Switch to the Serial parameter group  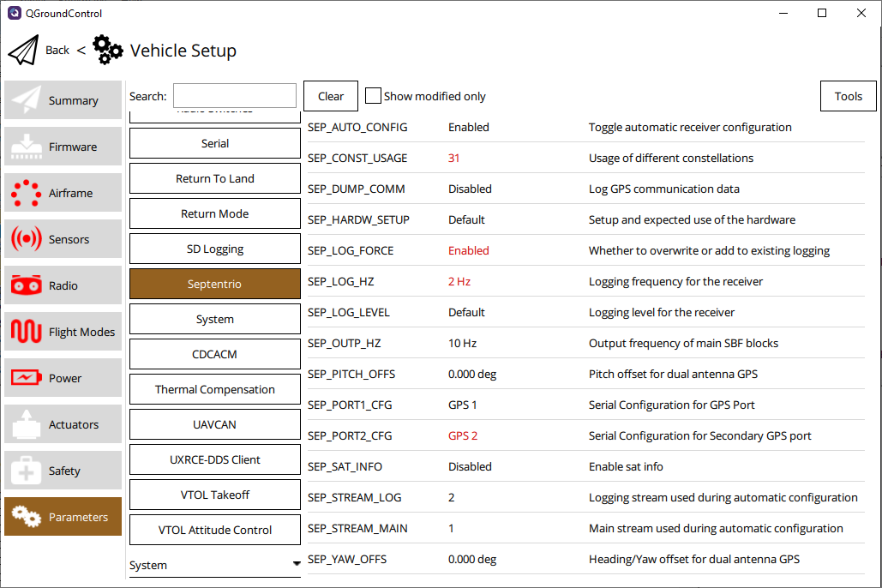[x=214, y=143]
